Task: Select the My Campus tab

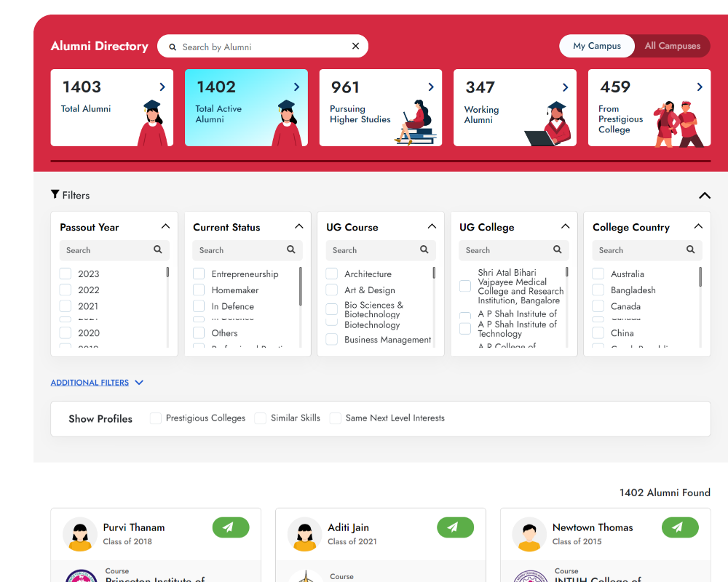Action: [596, 45]
